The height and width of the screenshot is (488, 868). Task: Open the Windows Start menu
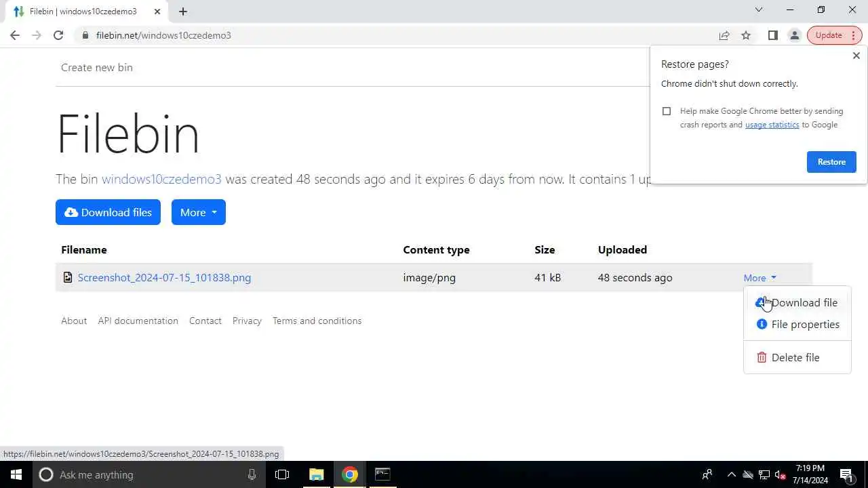pyautogui.click(x=16, y=474)
